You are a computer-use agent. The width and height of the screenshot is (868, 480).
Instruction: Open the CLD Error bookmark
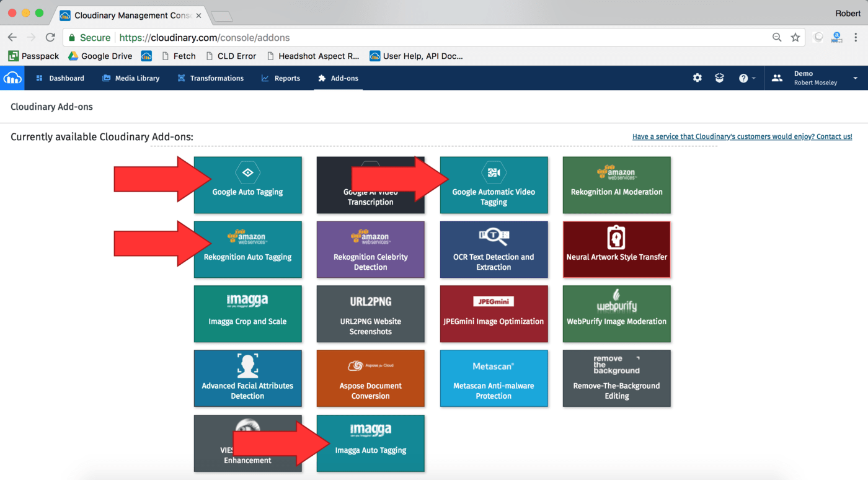pos(230,56)
